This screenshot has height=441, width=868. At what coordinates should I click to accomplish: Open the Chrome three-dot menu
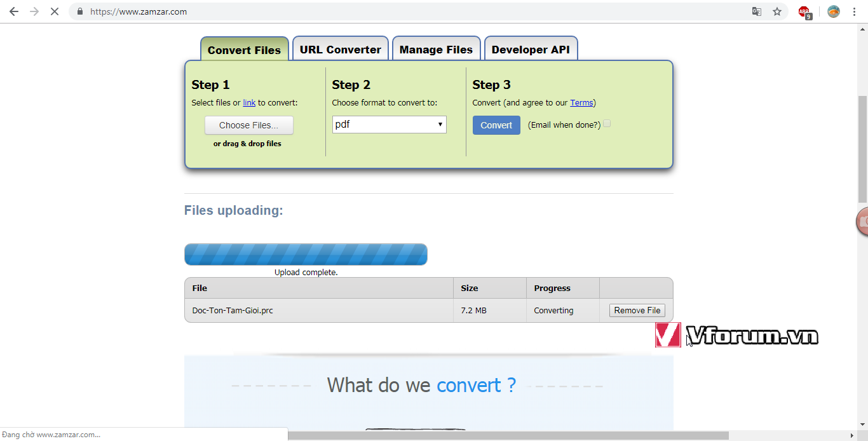(x=854, y=11)
